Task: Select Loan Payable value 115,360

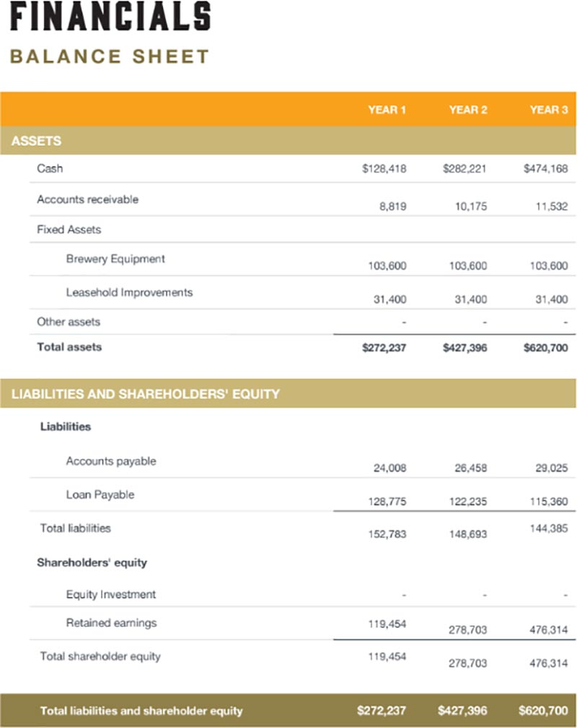Action: pyautogui.click(x=549, y=501)
